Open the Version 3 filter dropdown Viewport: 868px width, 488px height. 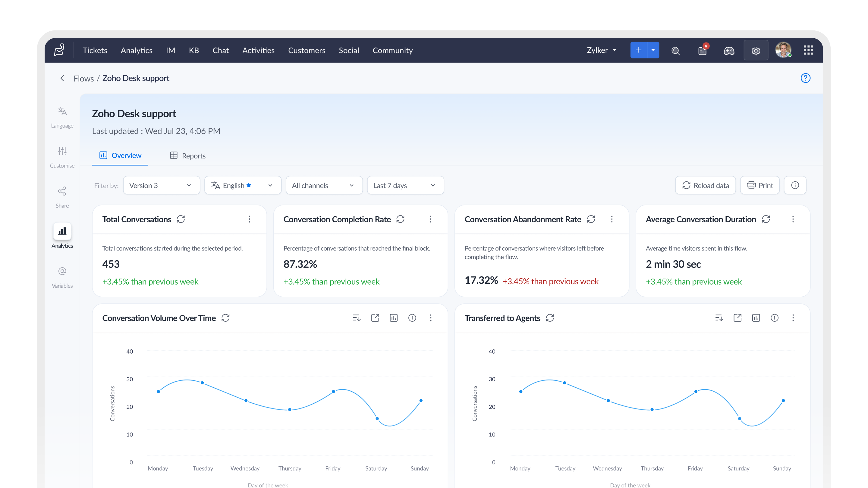coord(162,185)
